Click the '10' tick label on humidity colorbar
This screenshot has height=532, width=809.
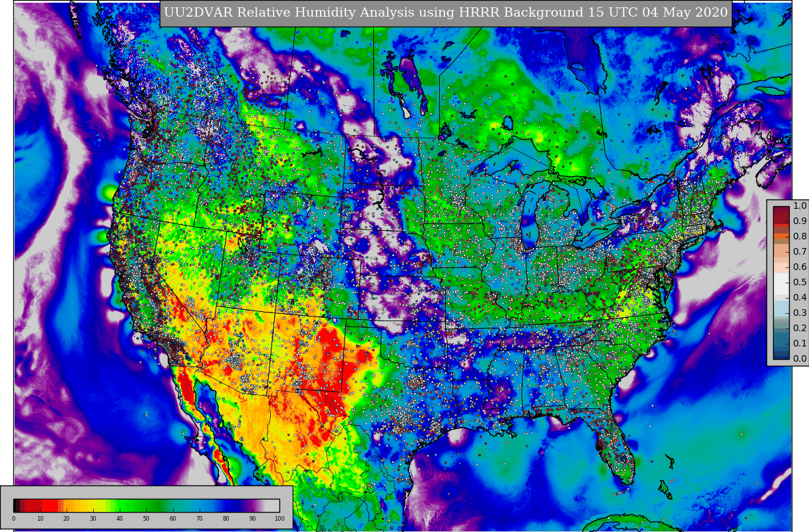tap(40, 519)
